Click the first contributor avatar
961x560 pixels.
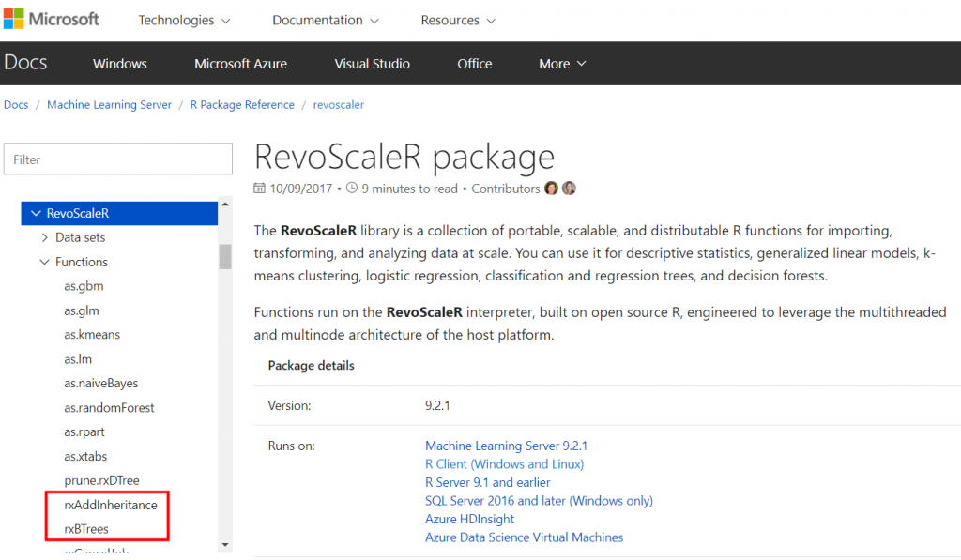551,189
